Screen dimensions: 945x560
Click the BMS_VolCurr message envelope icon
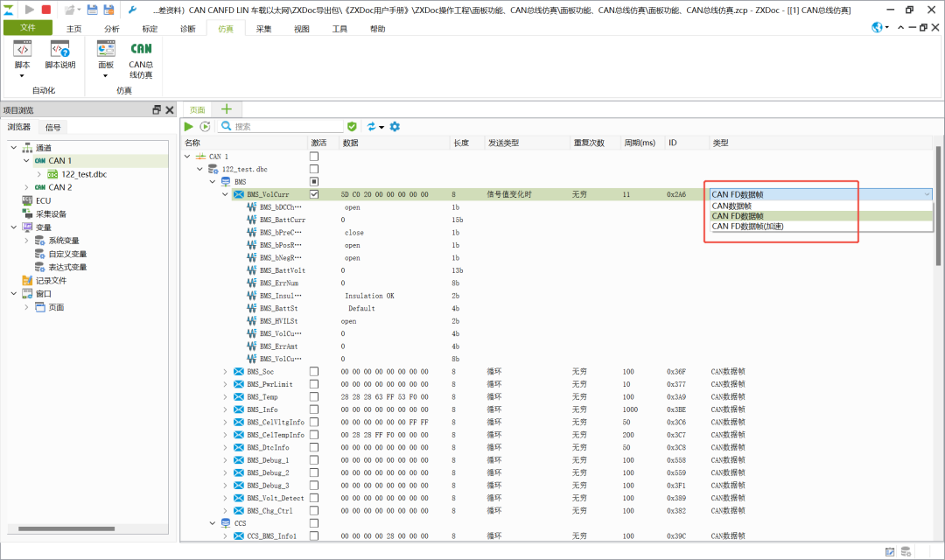[239, 194]
